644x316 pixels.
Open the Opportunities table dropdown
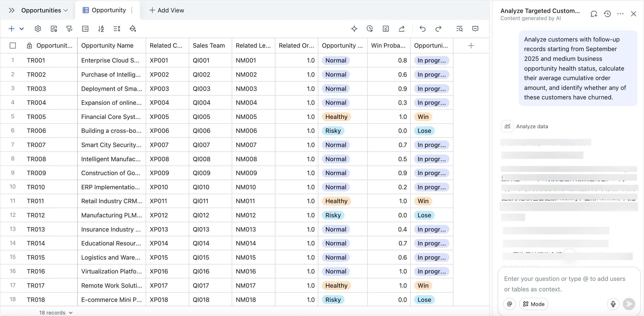pos(44,10)
